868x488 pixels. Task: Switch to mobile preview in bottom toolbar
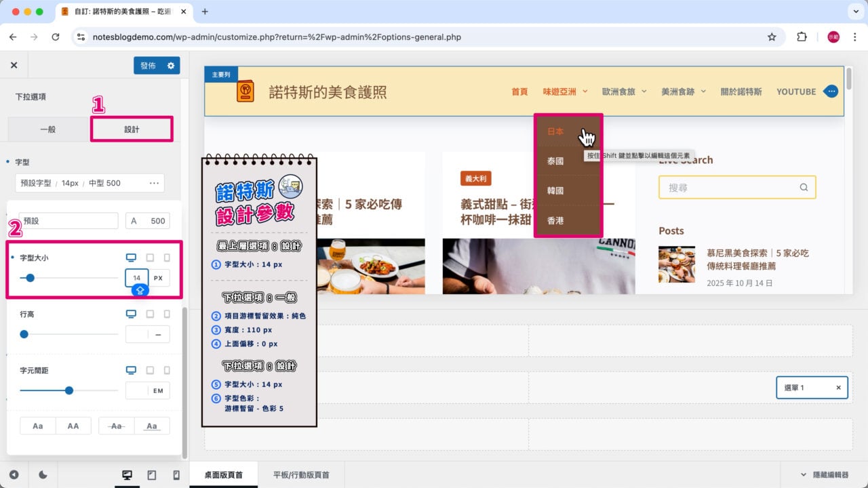(174, 474)
